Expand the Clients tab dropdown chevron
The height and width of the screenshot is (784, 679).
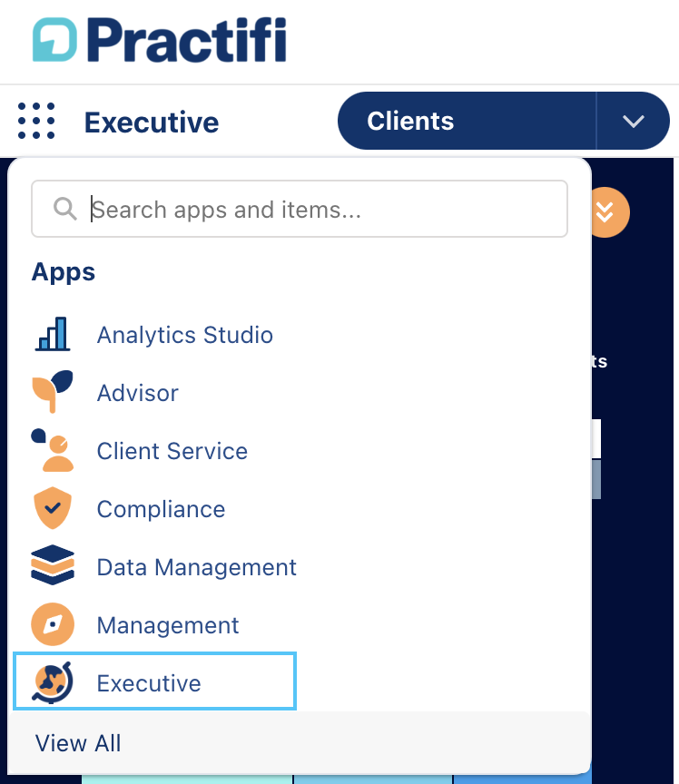(x=633, y=121)
